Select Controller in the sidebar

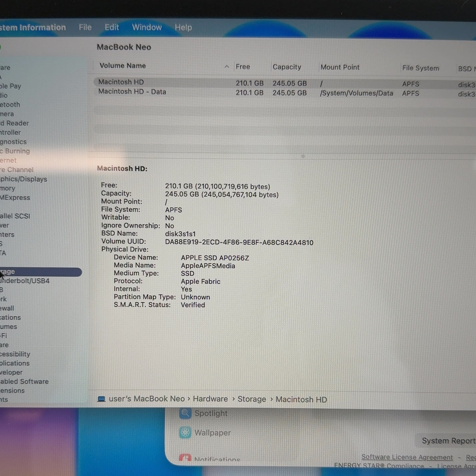[x=10, y=132]
